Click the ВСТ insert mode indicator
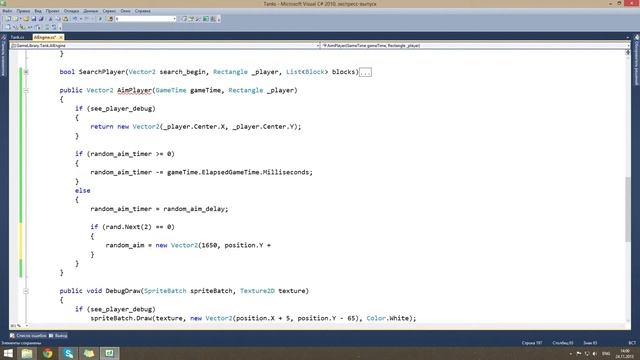 [632, 343]
